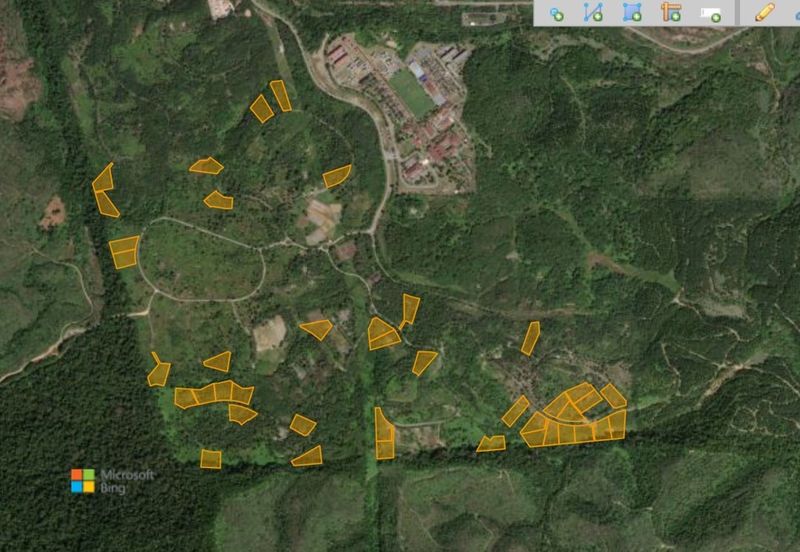Select the uppermost polygon on far left edge
The image size is (800, 552).
point(103,178)
